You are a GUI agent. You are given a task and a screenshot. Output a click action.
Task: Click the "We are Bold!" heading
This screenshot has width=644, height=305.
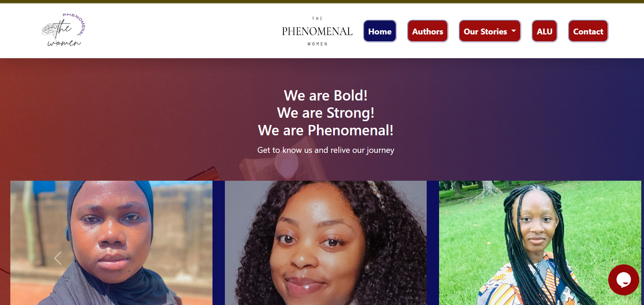point(326,95)
